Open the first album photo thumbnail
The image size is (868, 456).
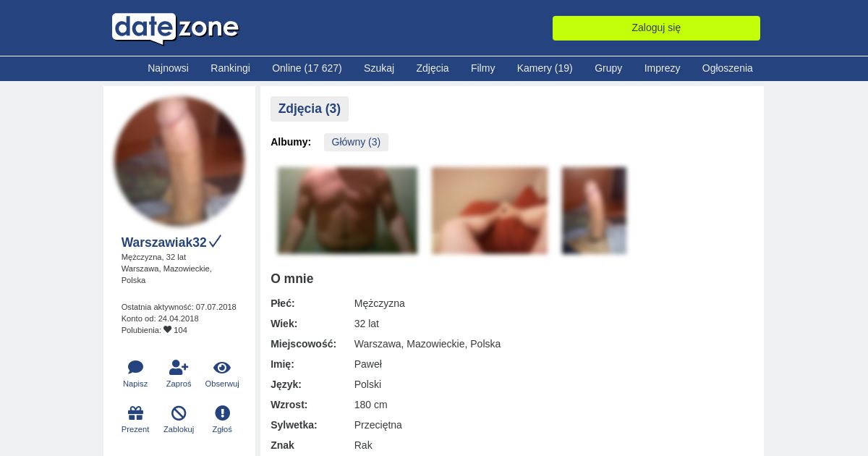tap(347, 210)
